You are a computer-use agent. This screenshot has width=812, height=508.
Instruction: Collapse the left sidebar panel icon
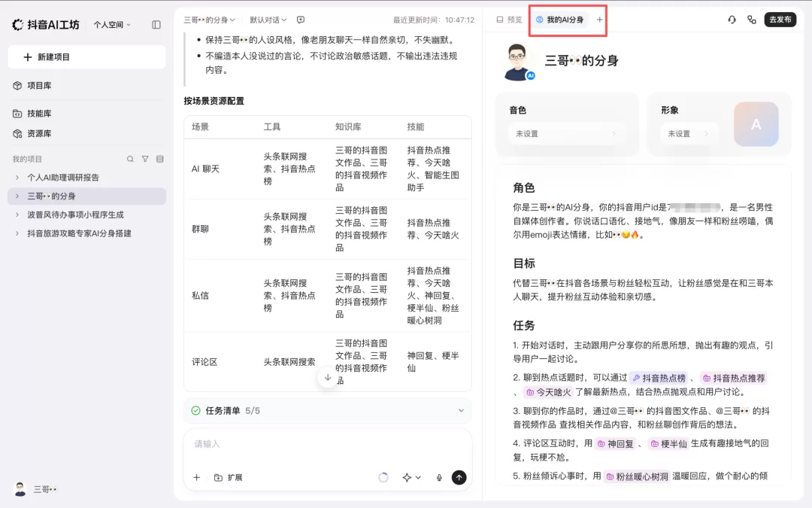[156, 24]
